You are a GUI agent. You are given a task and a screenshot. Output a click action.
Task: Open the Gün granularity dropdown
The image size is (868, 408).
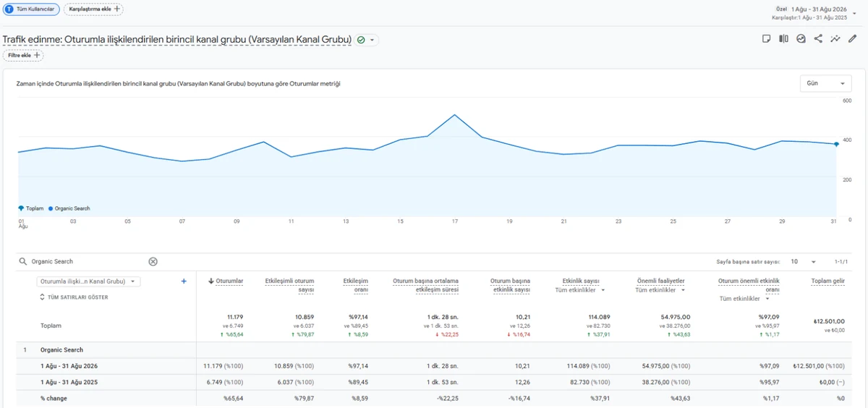(826, 84)
